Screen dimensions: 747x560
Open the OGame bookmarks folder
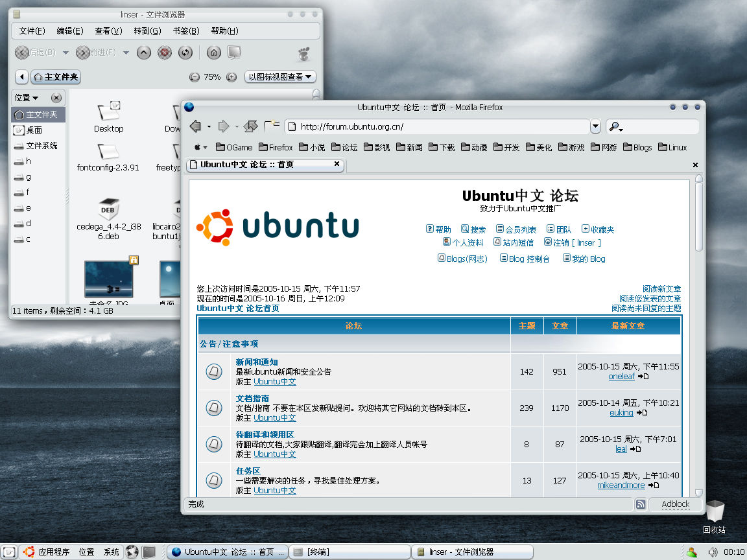click(234, 148)
